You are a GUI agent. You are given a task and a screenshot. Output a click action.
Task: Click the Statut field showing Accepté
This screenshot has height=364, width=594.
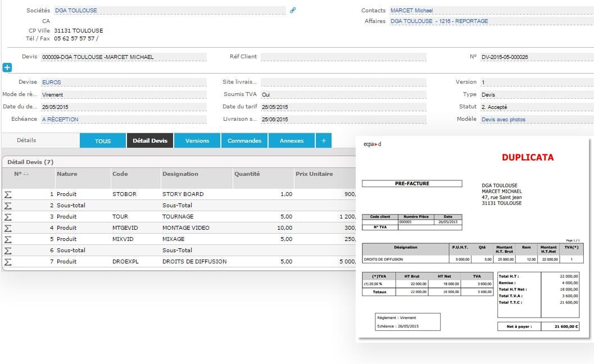pos(537,107)
